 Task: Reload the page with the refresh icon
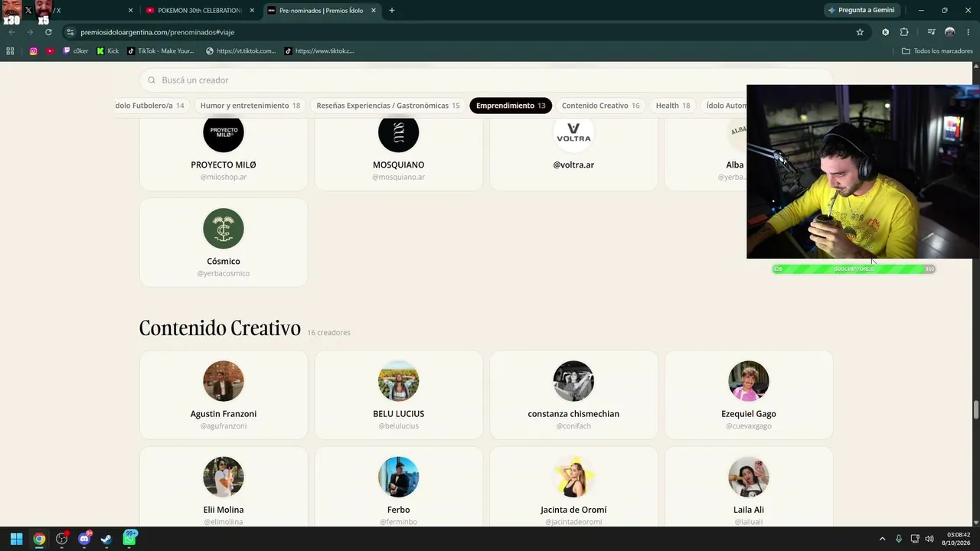click(x=48, y=32)
